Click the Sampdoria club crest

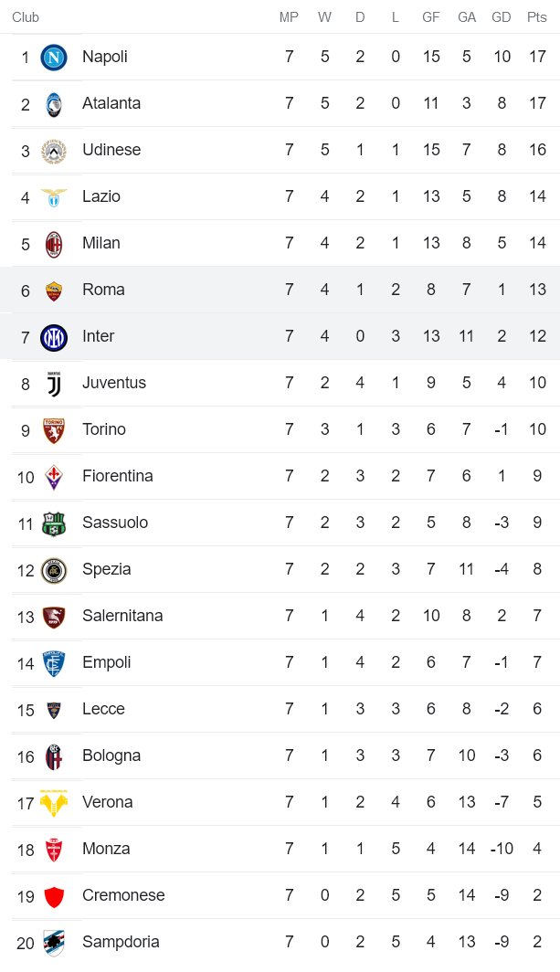tap(54, 943)
